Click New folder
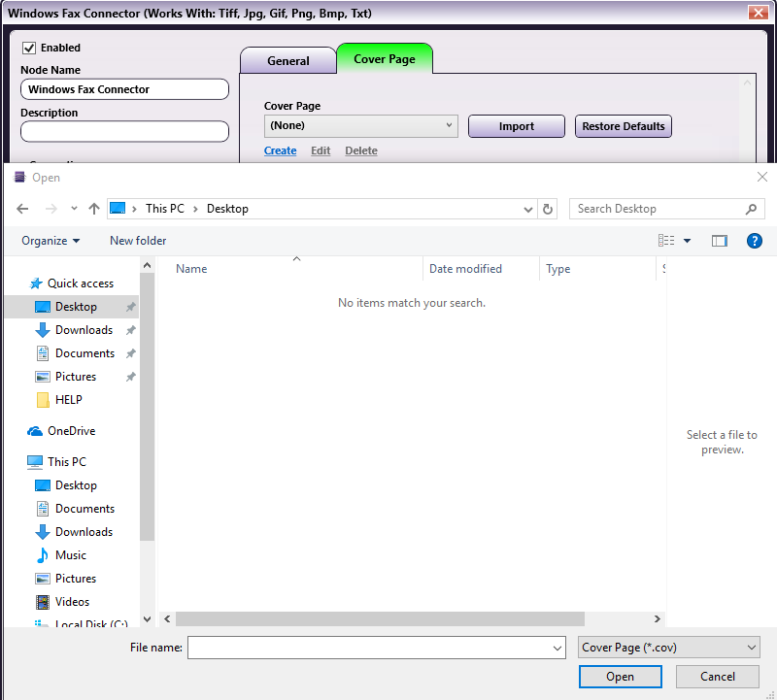 click(x=138, y=241)
